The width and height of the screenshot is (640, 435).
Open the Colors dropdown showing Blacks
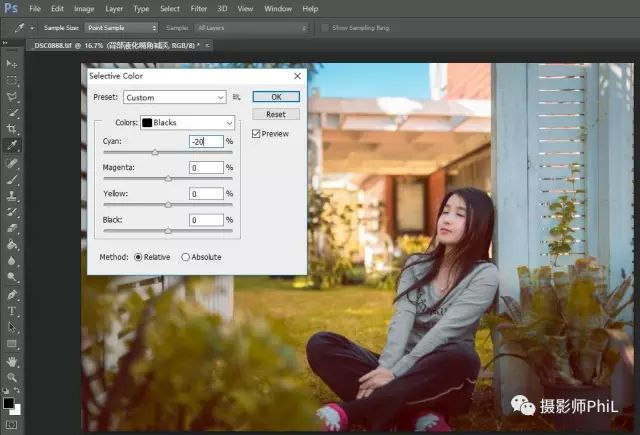point(188,122)
